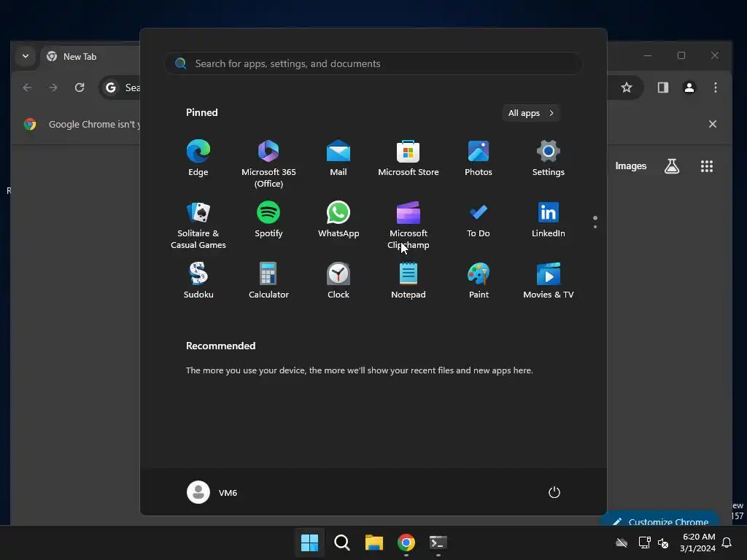The height and width of the screenshot is (560, 747).
Task: Open Chrome's three-dot menu
Action: [716, 87]
